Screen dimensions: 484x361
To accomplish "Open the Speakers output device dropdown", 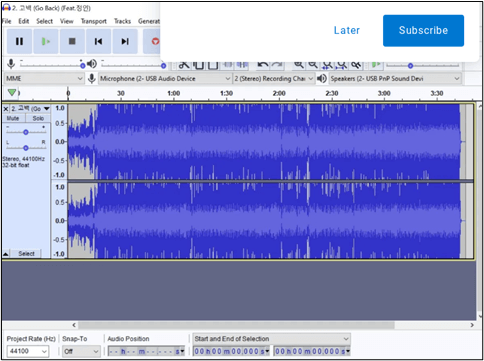I will pyautogui.click(x=395, y=79).
